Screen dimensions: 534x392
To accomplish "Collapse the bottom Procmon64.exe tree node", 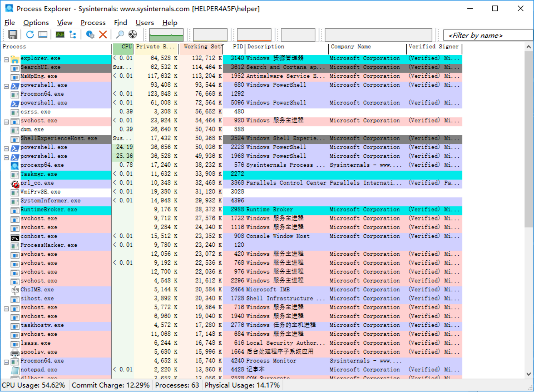I will 6,362.
